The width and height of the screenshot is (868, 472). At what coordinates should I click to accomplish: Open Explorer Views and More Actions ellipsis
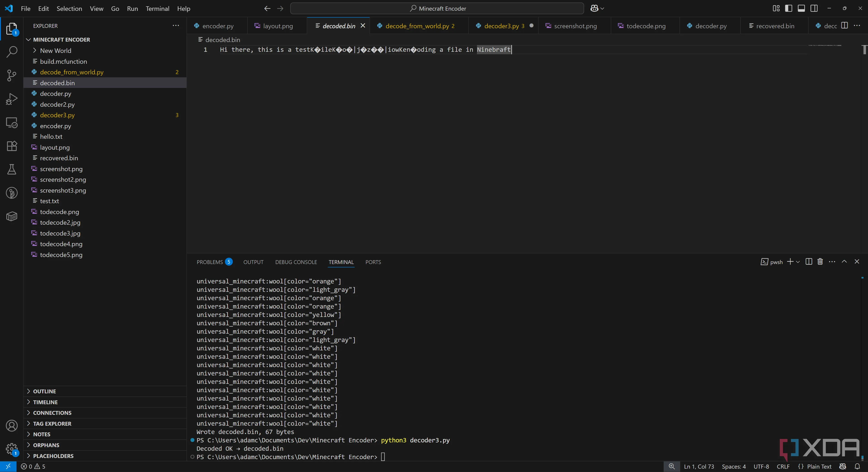tap(176, 26)
